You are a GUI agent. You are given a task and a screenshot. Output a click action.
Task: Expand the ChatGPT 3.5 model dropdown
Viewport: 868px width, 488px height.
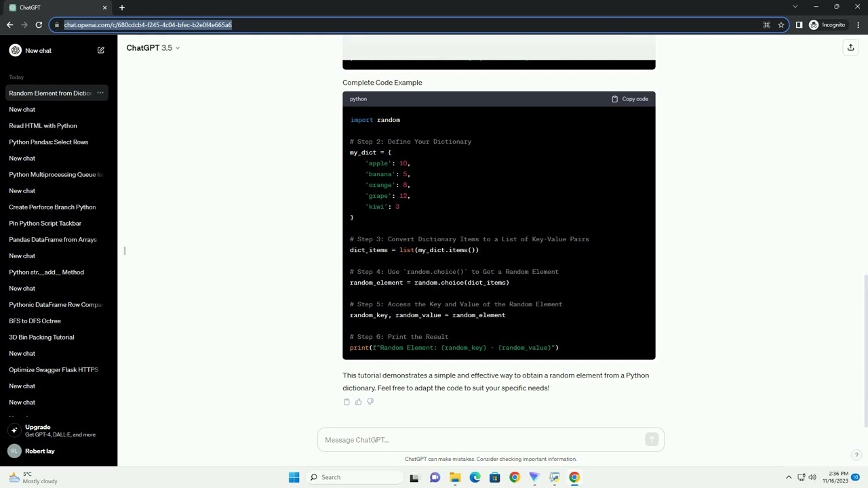pos(153,47)
